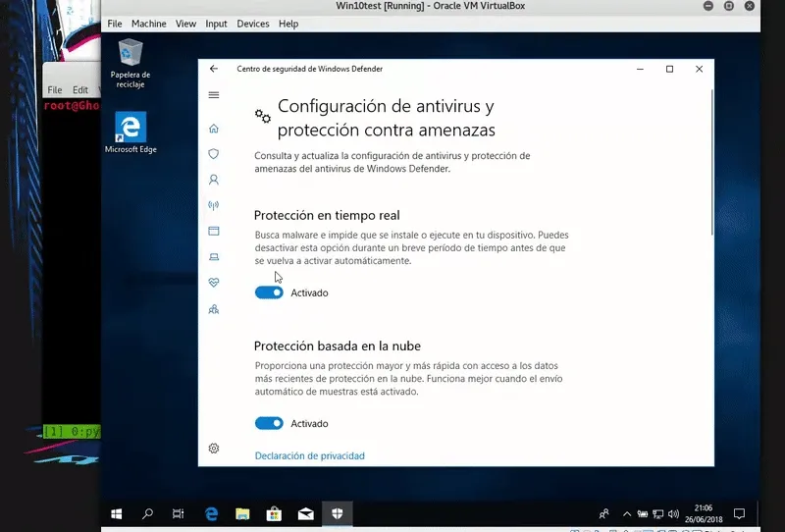Click the Declaración de privacidad link

[x=309, y=455]
